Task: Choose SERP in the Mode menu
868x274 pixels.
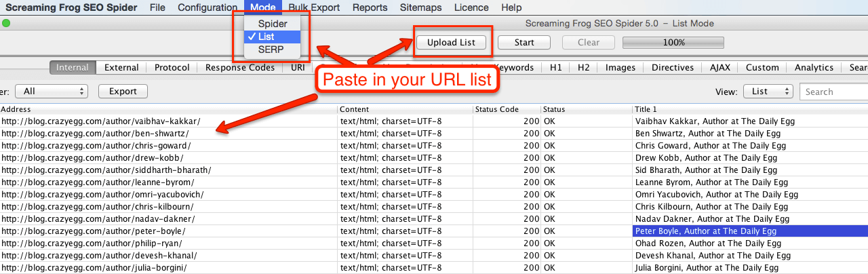Action: [273, 50]
